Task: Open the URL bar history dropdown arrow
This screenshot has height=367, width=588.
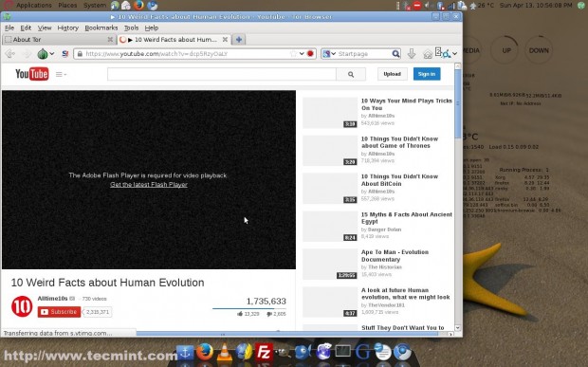Action: (302, 54)
